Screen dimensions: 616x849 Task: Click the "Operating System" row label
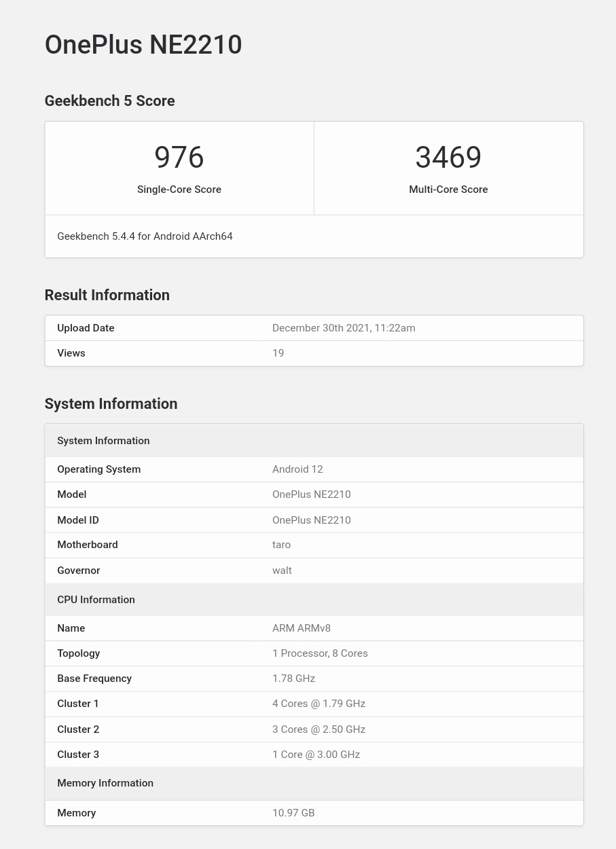(x=99, y=469)
